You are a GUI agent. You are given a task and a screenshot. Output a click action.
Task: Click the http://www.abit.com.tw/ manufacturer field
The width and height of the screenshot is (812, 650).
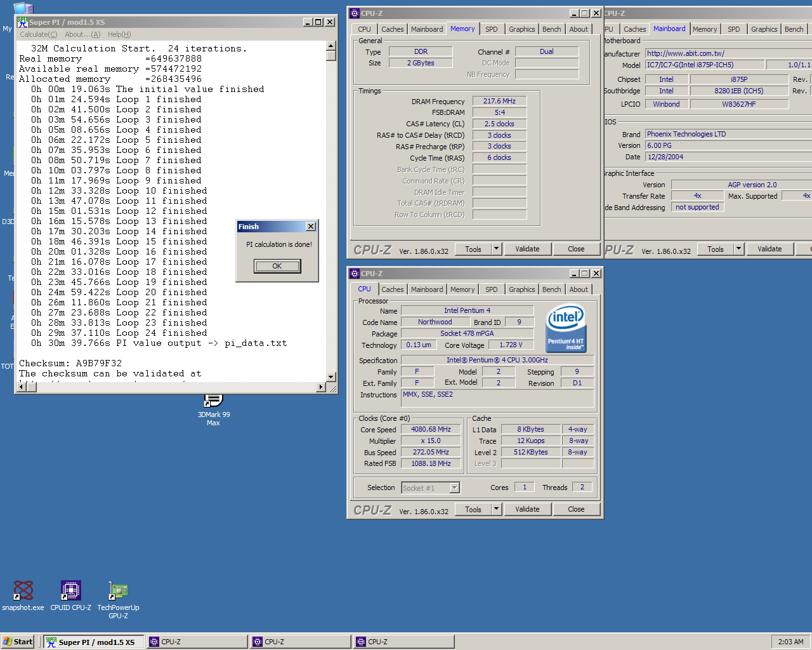[728, 53]
